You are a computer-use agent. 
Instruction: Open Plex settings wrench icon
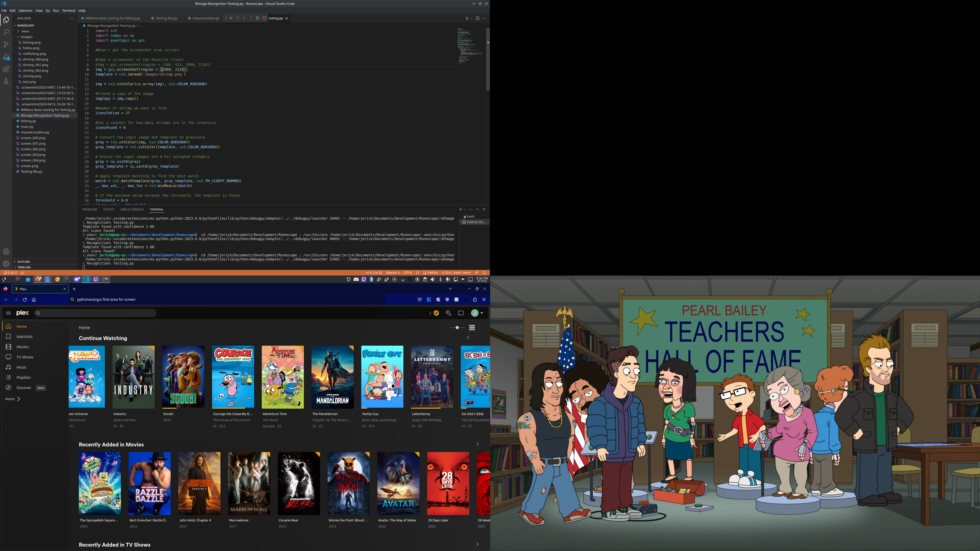(x=449, y=313)
